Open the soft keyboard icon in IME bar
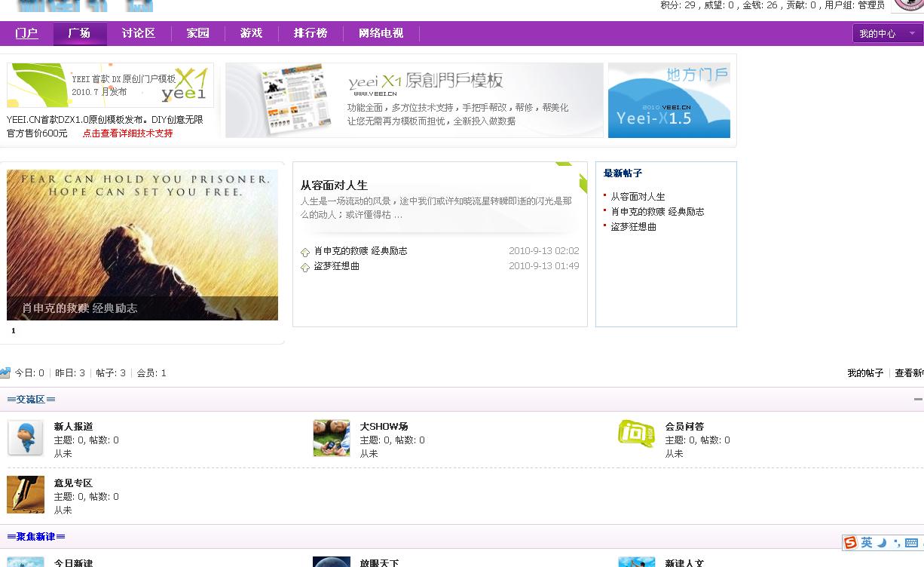This screenshot has height=567, width=924. (911, 543)
